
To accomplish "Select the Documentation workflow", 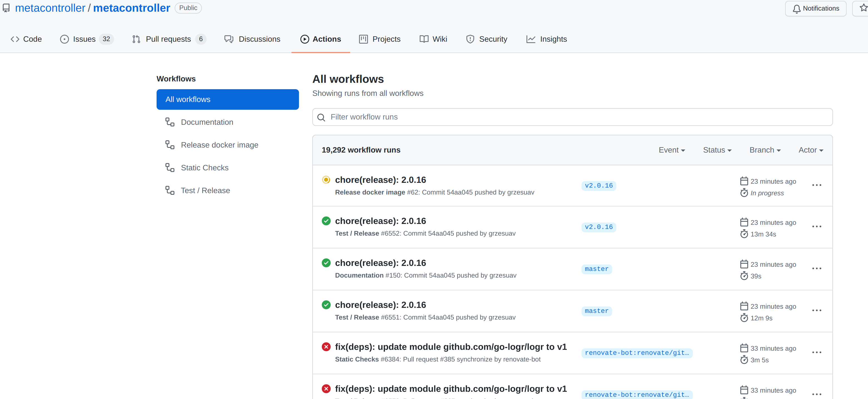I will pos(207,122).
